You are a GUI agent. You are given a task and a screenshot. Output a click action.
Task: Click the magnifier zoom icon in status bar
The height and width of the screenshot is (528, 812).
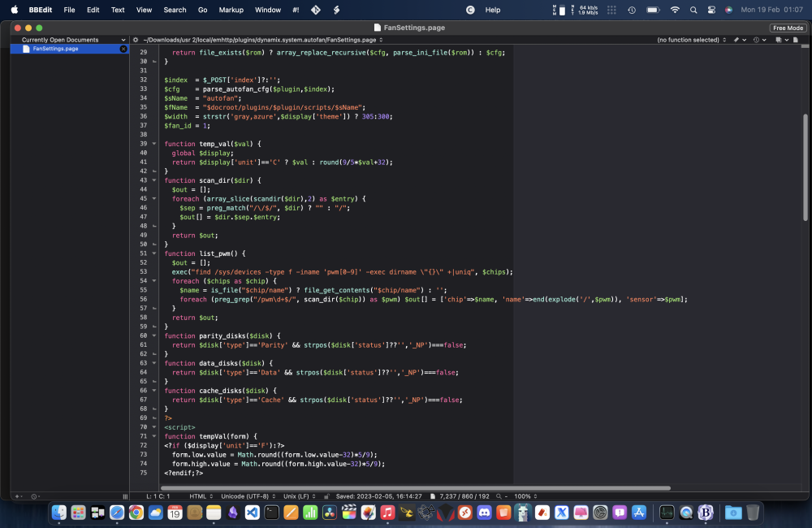coord(499,496)
